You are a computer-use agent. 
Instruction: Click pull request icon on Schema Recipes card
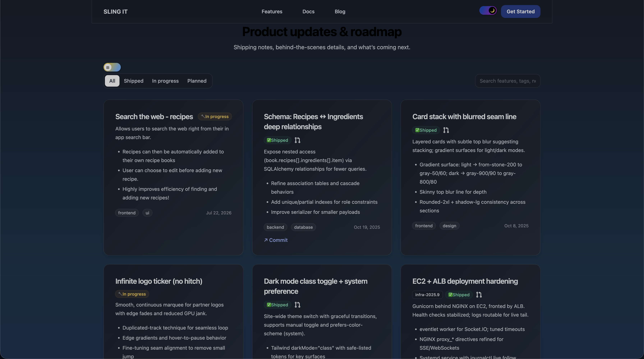click(297, 140)
